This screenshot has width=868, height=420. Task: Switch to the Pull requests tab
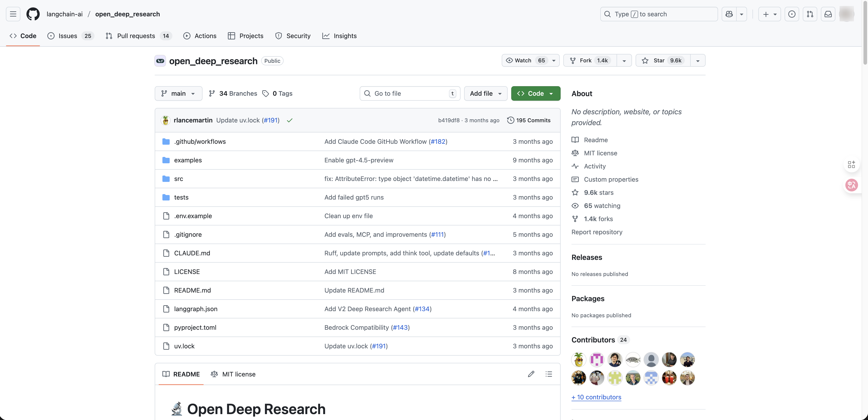click(x=139, y=36)
